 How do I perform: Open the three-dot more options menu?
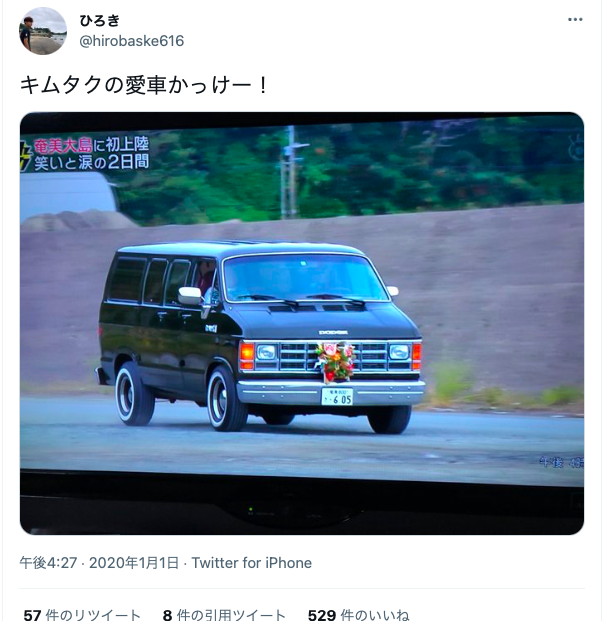(x=575, y=19)
